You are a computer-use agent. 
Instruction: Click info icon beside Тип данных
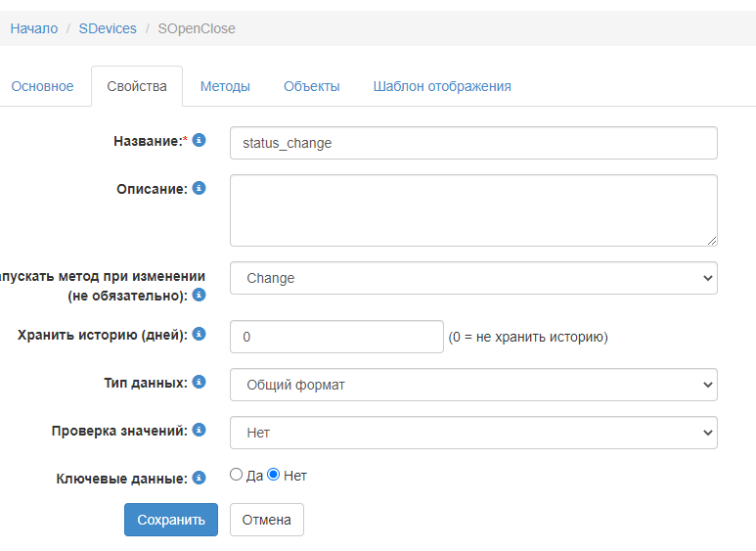pos(200,382)
